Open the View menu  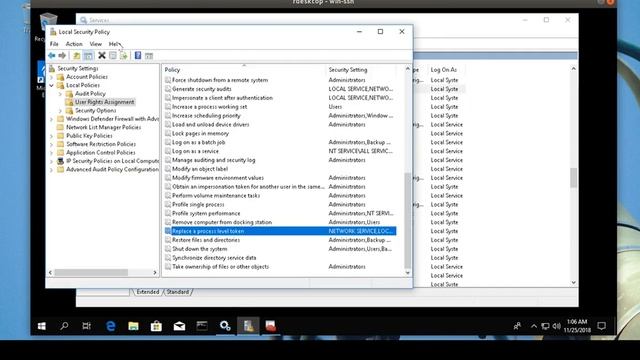pyautogui.click(x=96, y=44)
